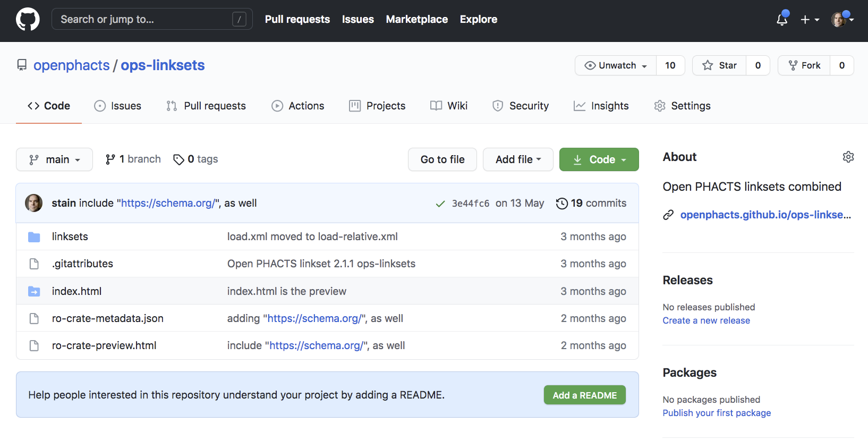868x440 pixels.
Task: Open the ops-linksets repository link
Action: 163,65
